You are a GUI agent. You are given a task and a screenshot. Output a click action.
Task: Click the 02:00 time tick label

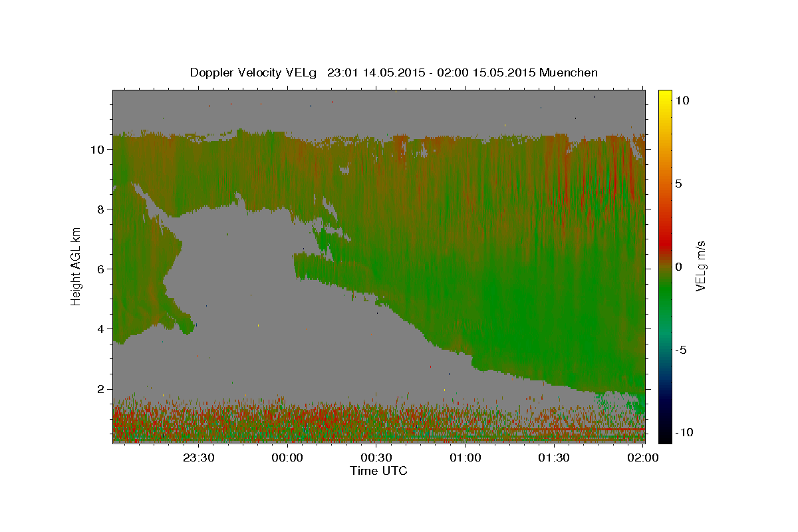click(x=643, y=458)
